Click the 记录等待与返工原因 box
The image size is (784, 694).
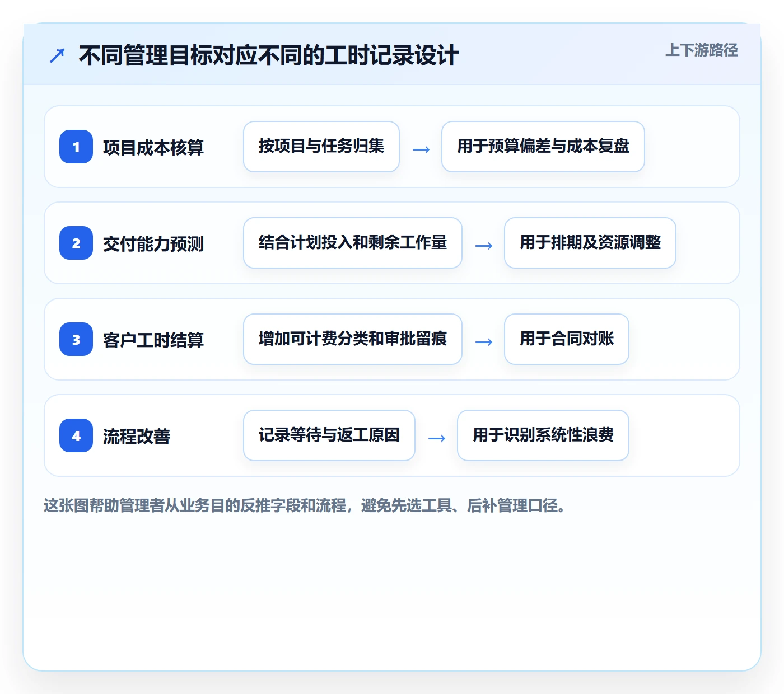click(329, 435)
